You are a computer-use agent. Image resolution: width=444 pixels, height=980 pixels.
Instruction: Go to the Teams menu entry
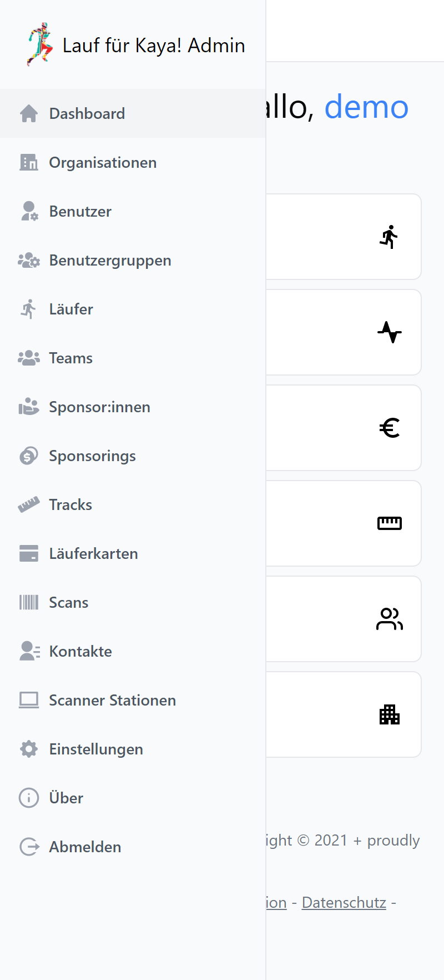pyautogui.click(x=70, y=358)
